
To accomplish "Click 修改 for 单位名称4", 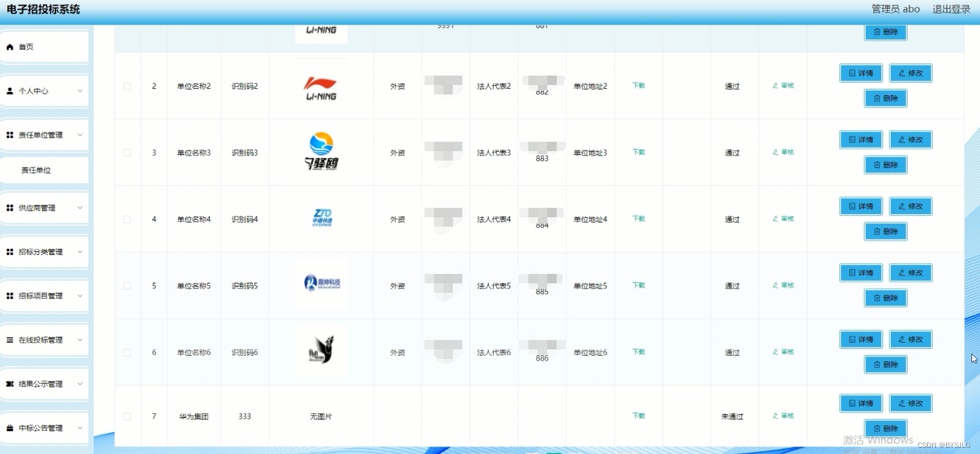I will pos(911,207).
